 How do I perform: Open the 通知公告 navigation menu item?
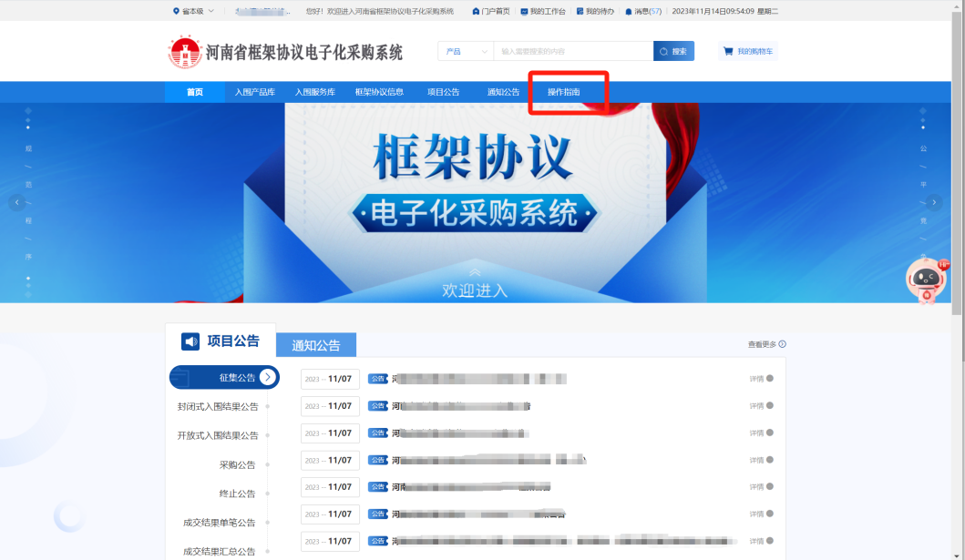point(503,92)
